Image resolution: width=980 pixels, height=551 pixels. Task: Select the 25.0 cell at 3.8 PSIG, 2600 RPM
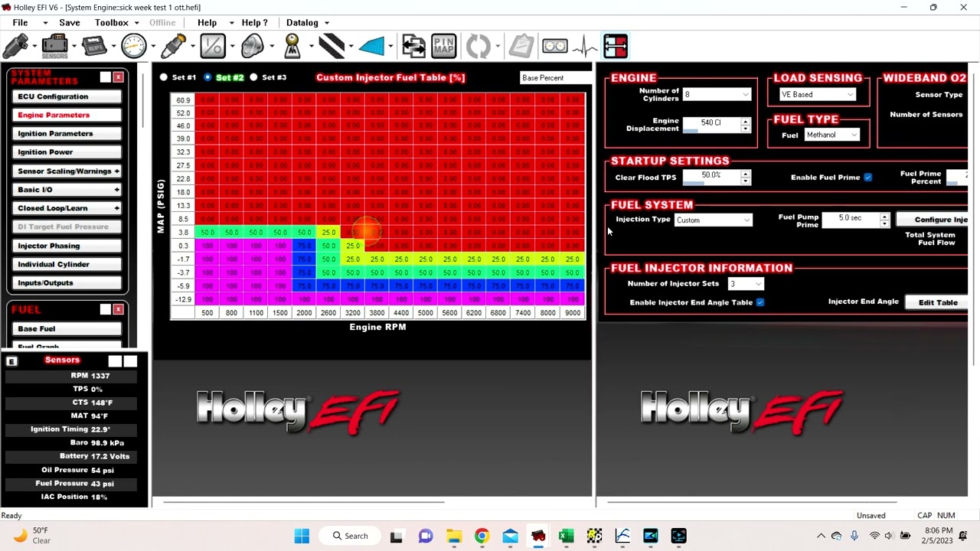pos(328,233)
